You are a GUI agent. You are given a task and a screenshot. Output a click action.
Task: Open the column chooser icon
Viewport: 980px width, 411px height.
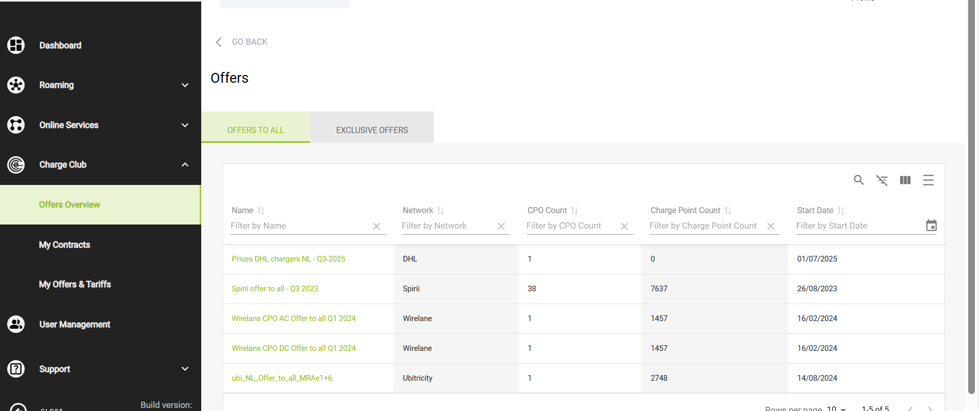[905, 180]
